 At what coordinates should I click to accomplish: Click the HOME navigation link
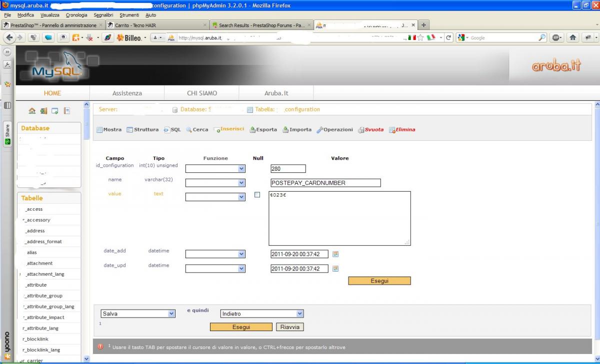coord(52,93)
